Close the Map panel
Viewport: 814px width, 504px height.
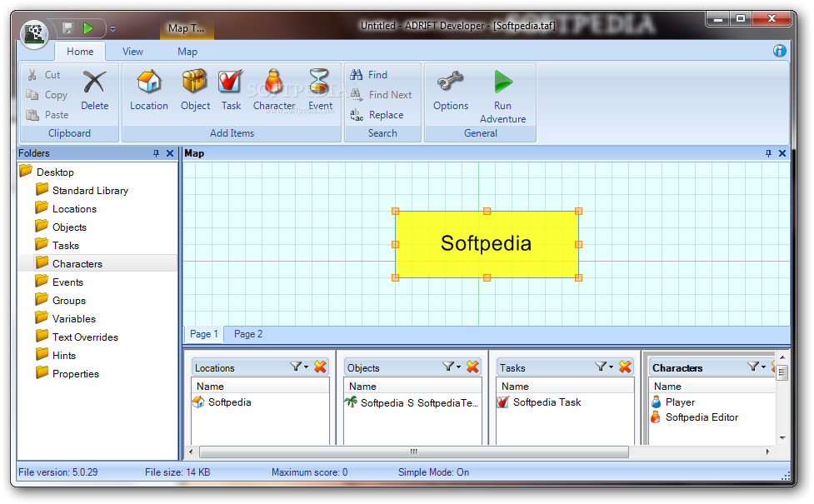point(782,153)
